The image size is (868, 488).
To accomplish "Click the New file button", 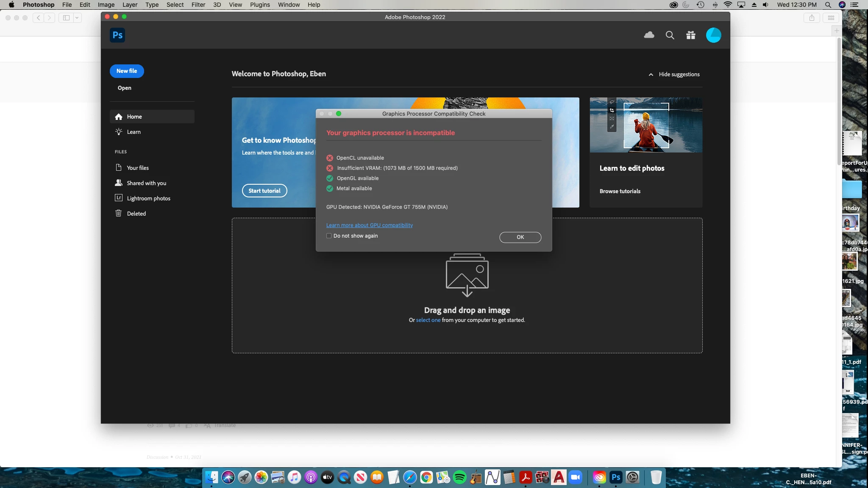I will [127, 71].
